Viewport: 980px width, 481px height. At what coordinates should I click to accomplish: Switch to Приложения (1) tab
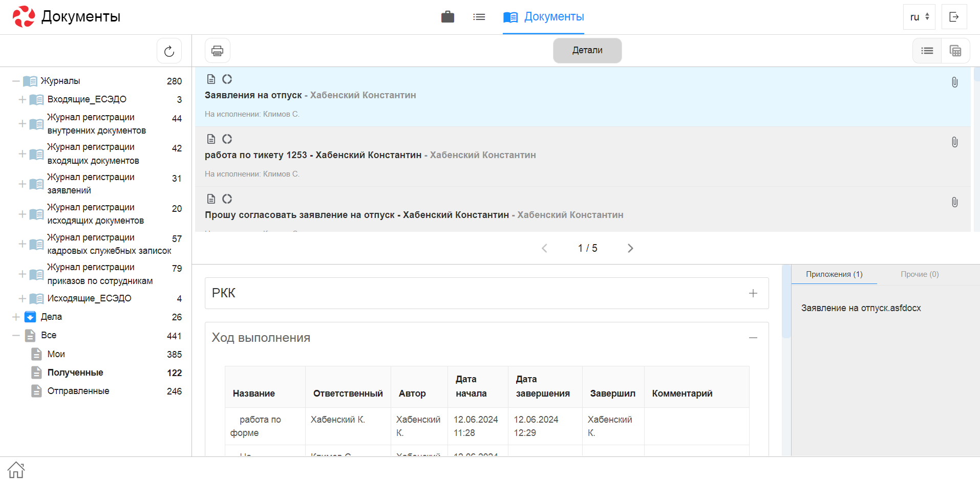tap(834, 274)
